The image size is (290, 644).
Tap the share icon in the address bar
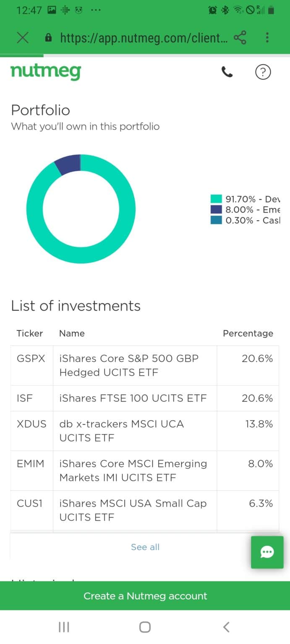[240, 38]
